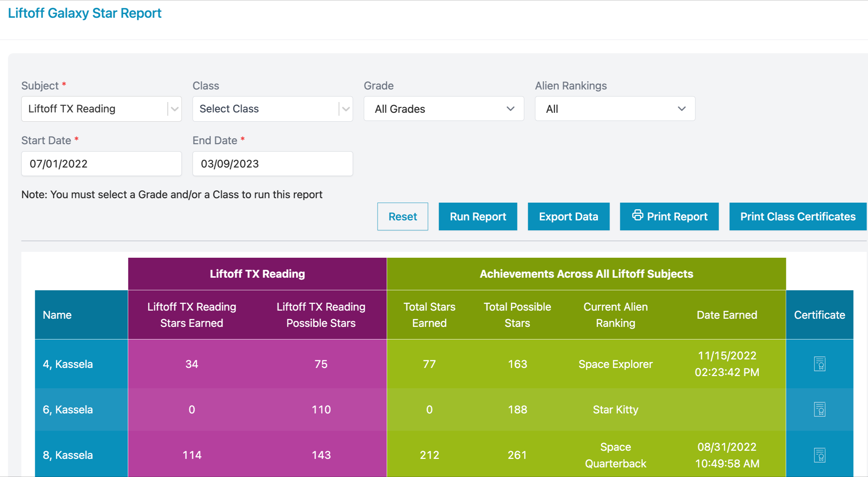Click the Start Date field 07/01/2022

101,163
